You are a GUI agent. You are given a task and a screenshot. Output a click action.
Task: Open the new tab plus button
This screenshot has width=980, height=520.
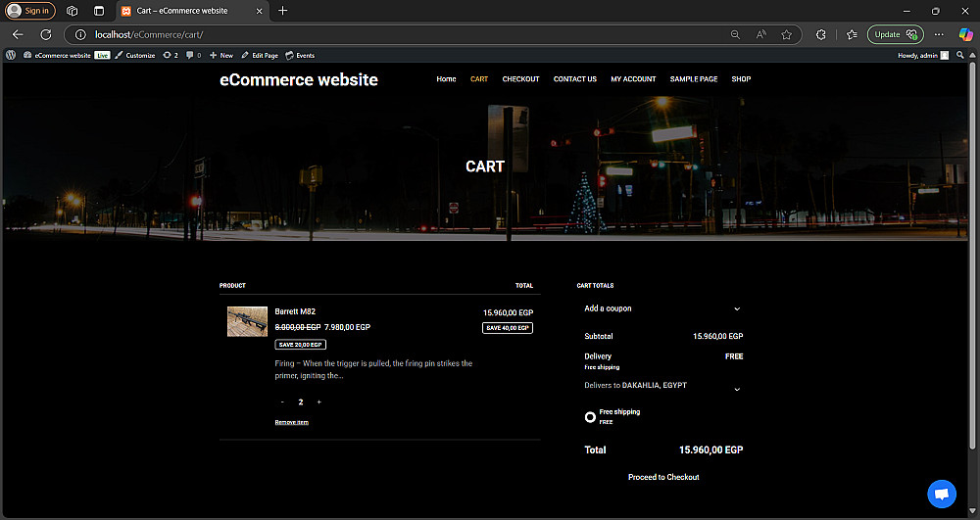(x=283, y=11)
